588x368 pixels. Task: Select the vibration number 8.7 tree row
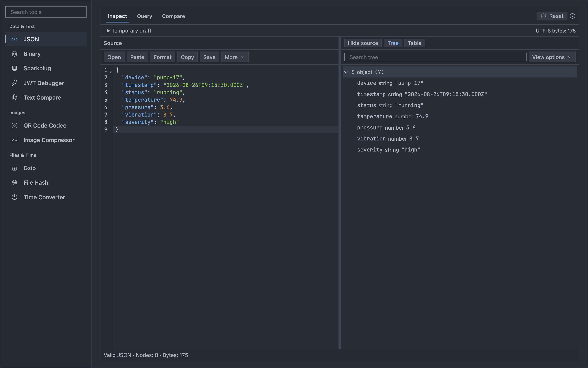pos(460,139)
